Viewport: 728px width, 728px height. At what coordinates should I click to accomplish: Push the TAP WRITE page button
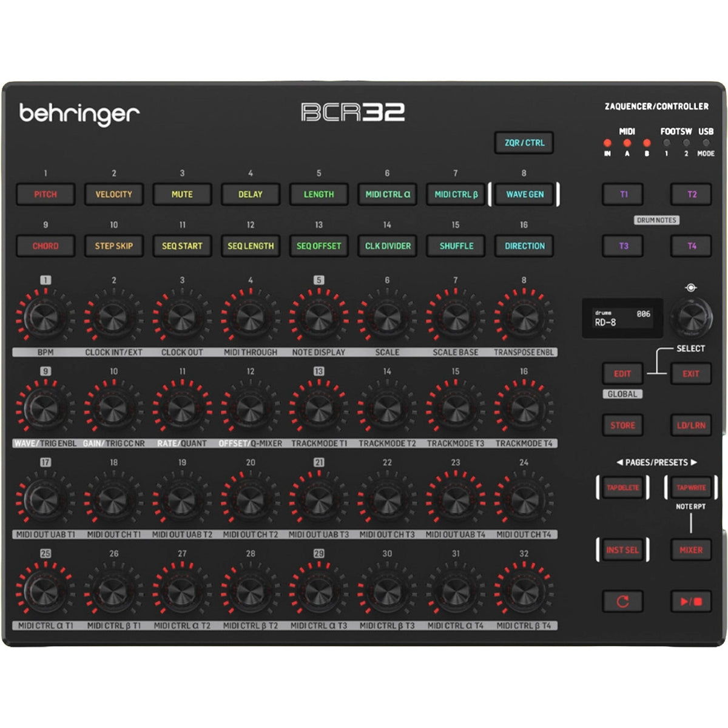pyautogui.click(x=691, y=488)
